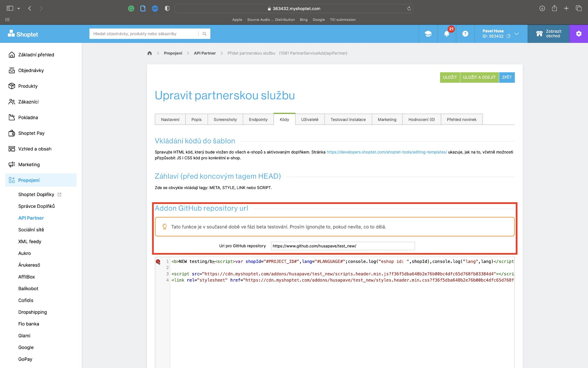
Task: Click error marker on code line 1
Action: (158, 262)
